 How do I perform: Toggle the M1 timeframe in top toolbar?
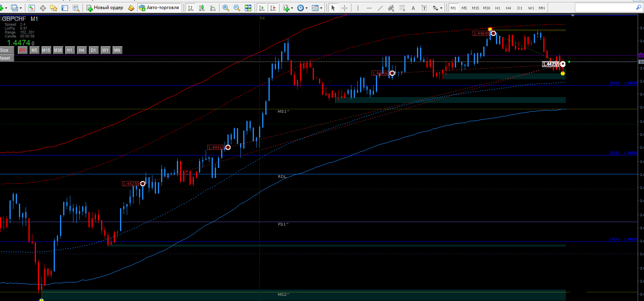[x=453, y=8]
